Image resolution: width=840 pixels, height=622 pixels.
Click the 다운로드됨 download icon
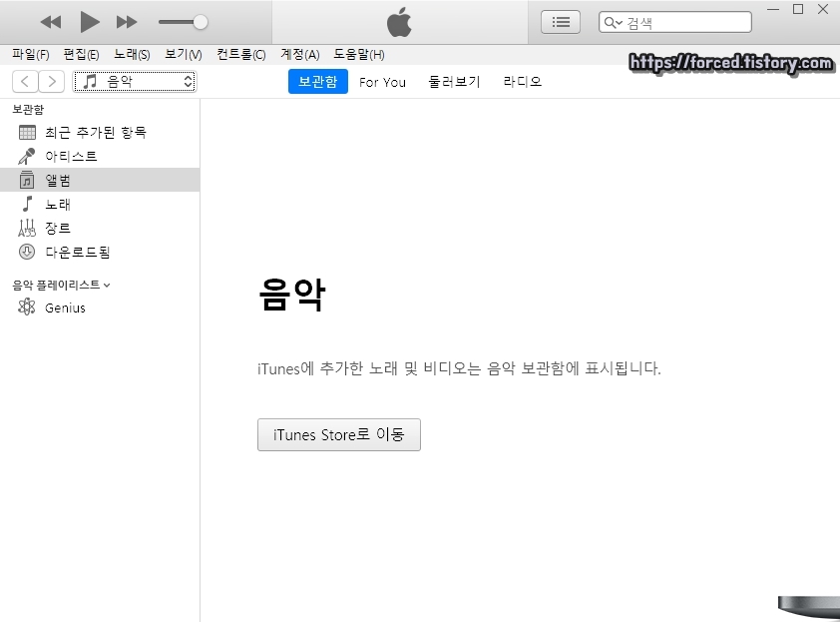[x=27, y=252]
